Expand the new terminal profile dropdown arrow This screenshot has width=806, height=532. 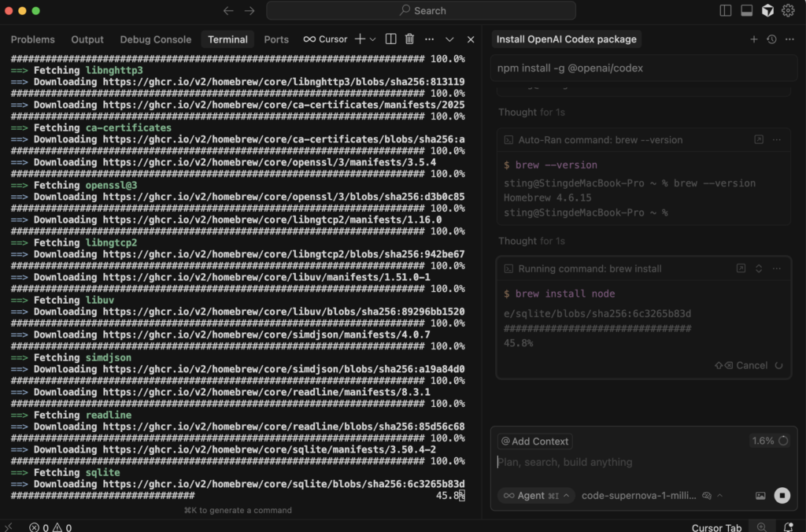(x=372, y=39)
